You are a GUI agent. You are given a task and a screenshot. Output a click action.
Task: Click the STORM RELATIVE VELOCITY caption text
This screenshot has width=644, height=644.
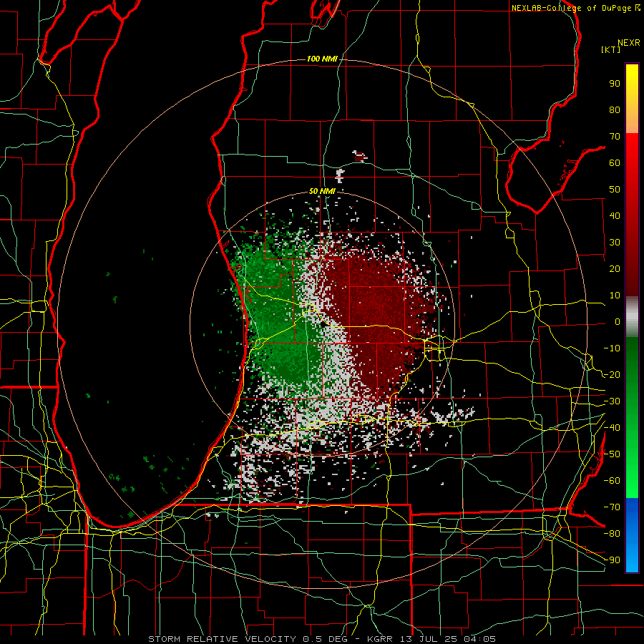coord(222,639)
